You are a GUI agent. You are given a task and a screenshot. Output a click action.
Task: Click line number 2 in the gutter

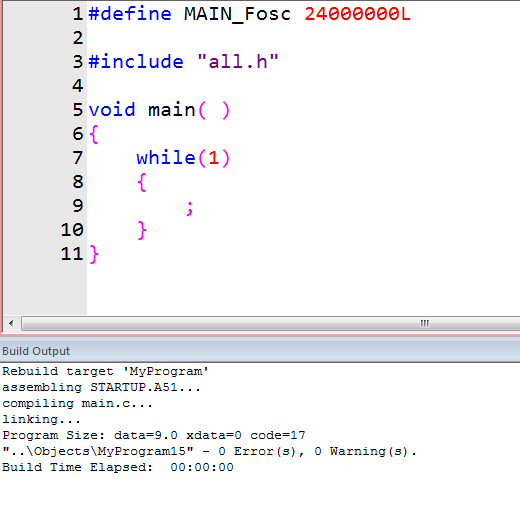tap(78, 38)
